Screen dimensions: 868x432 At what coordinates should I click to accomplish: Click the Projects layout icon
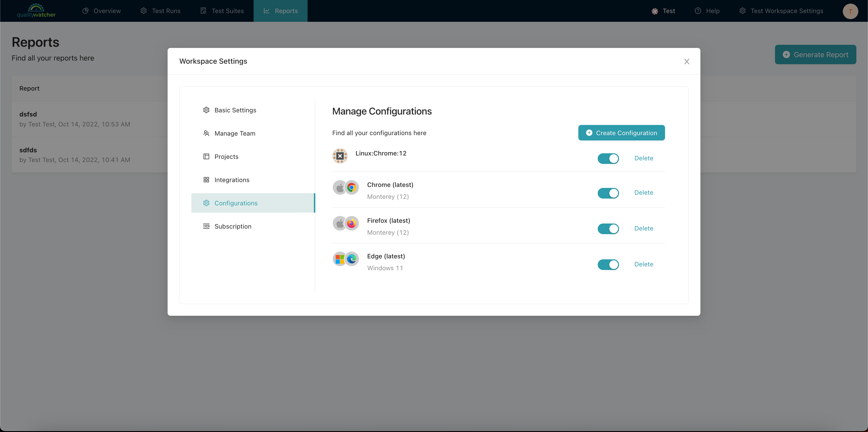coord(206,156)
